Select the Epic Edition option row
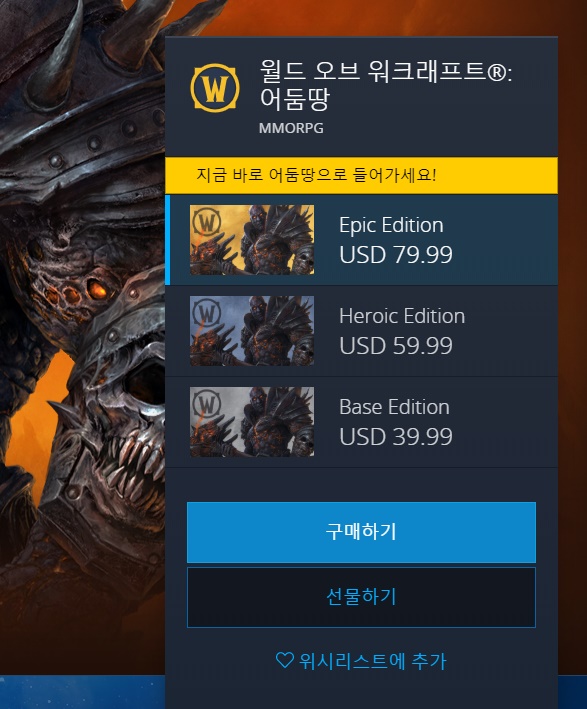The image size is (587, 709). point(361,240)
